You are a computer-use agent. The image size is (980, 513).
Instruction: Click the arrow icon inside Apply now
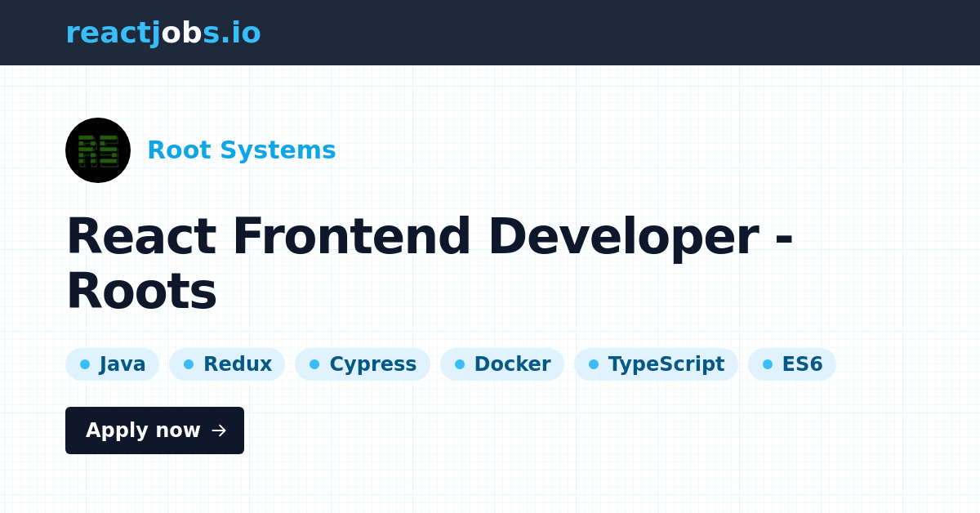click(219, 430)
